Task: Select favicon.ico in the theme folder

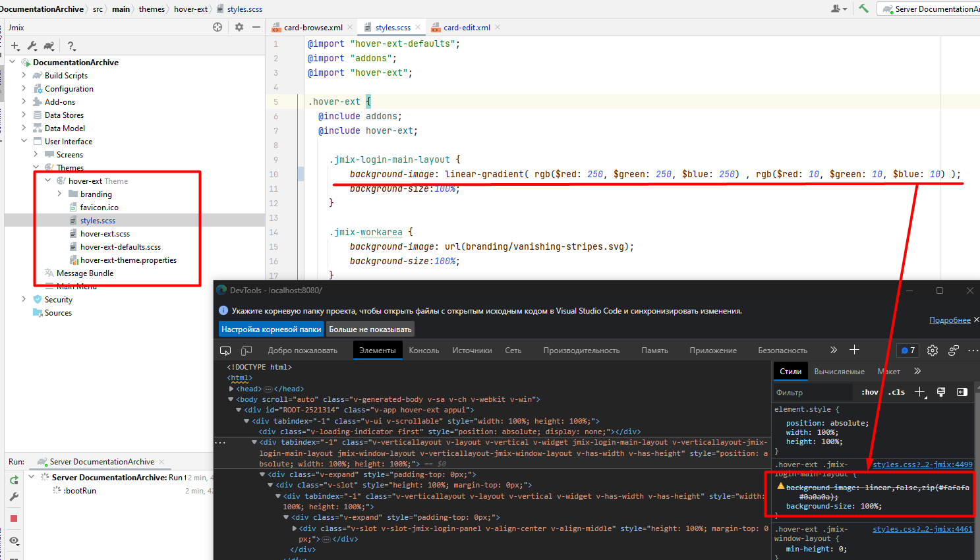Action: click(99, 207)
